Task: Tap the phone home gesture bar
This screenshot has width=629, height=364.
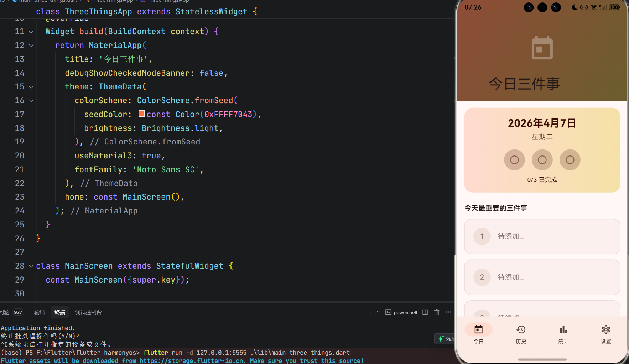Action: [x=542, y=359]
